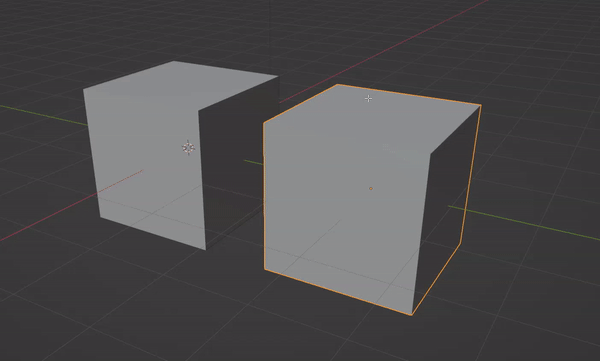Click the 3D cursor on the left cube

(188, 147)
